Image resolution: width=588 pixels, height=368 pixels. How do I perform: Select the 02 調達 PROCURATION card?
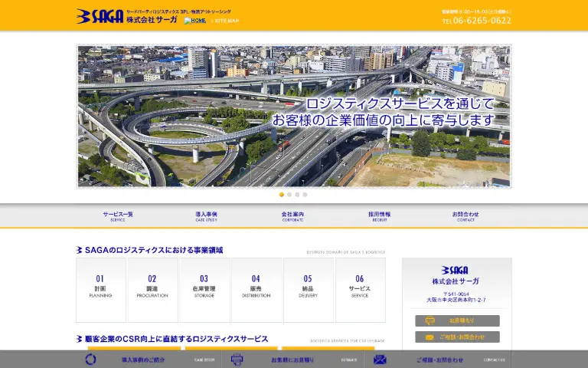[152, 290]
